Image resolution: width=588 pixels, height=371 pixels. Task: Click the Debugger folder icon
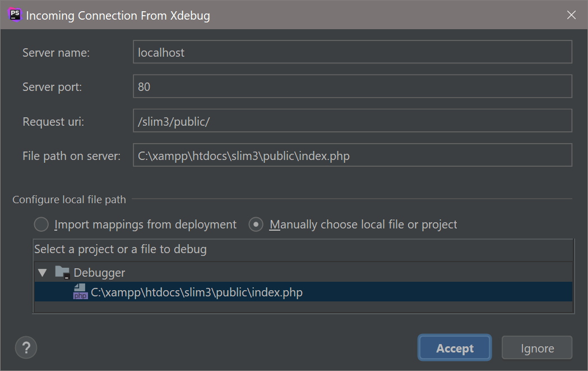(x=62, y=273)
